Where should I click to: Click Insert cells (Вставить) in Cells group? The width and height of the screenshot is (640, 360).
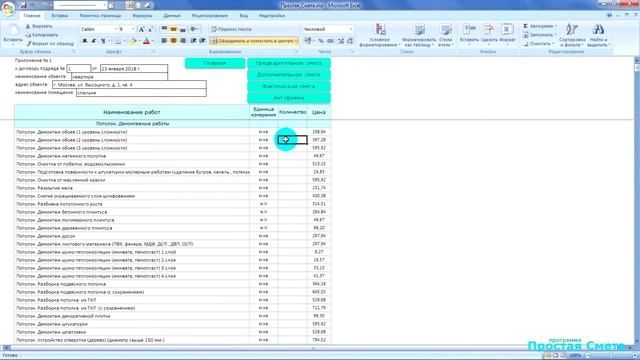(x=469, y=34)
